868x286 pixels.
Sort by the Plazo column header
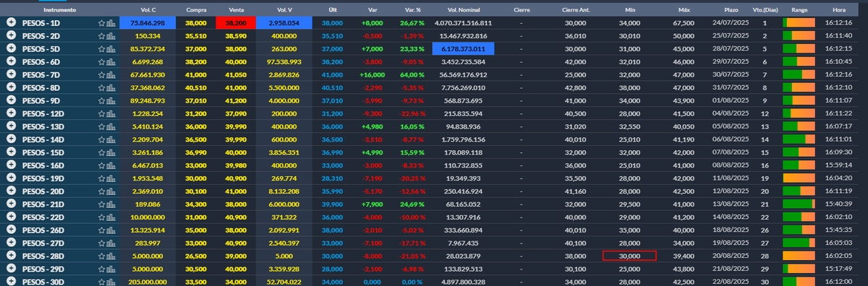tap(731, 9)
